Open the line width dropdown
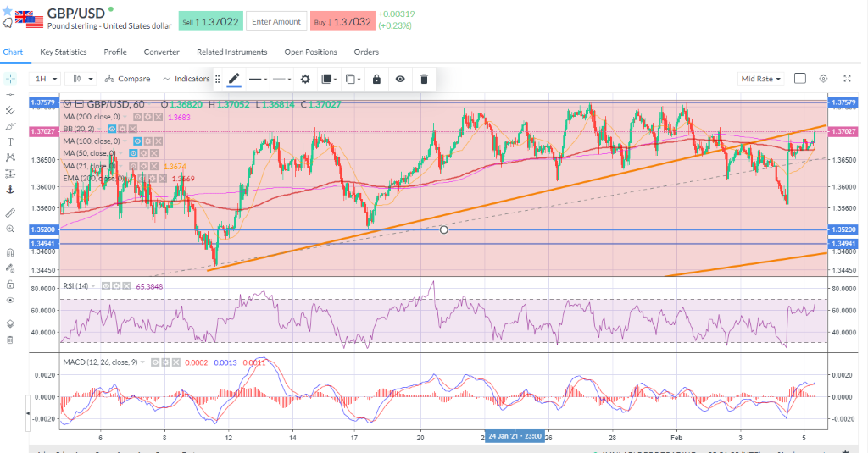Image resolution: width=868 pixels, height=453 pixels. click(x=281, y=79)
